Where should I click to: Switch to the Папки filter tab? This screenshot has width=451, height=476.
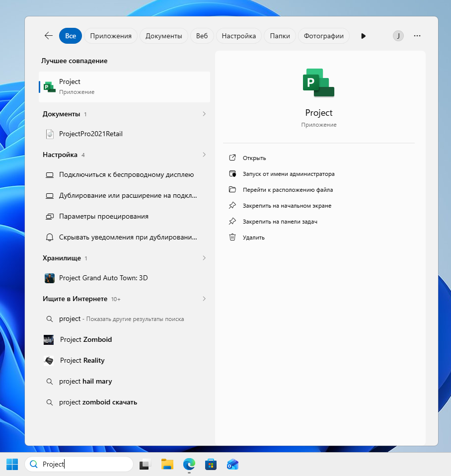(280, 36)
